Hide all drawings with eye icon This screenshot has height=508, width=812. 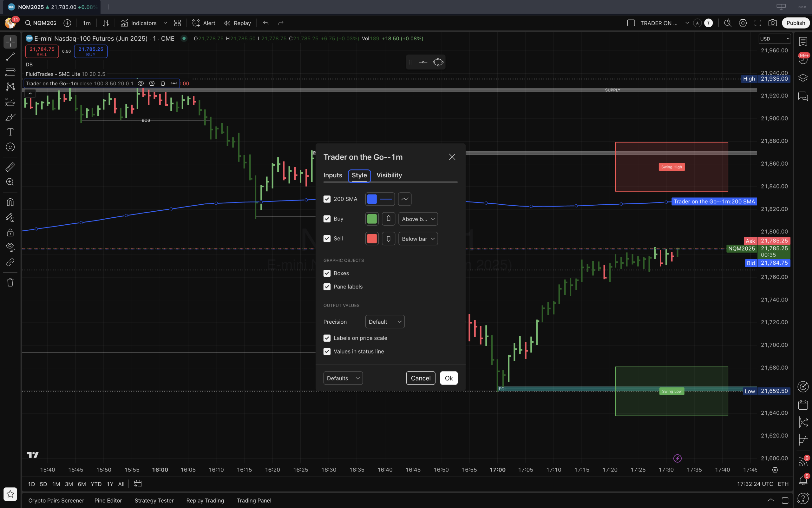coord(10,247)
